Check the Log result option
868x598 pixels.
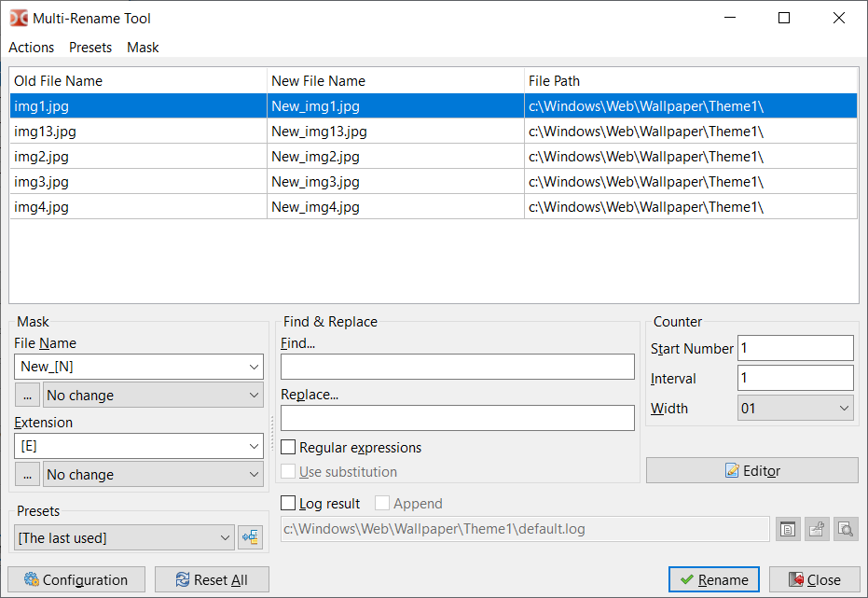coord(288,503)
